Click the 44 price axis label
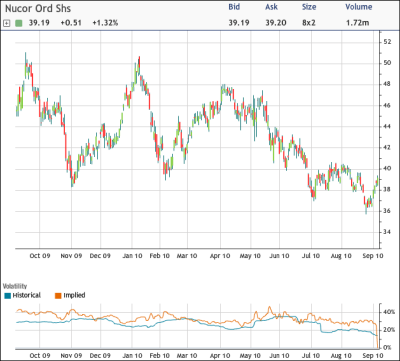The image size is (400, 361). [387, 127]
